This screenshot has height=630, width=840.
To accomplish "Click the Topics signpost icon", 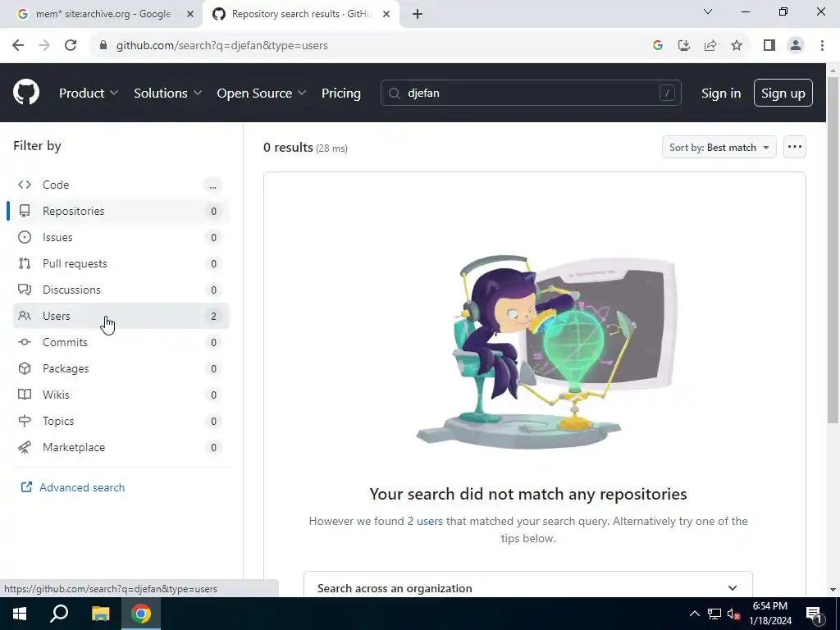I will (x=25, y=421).
